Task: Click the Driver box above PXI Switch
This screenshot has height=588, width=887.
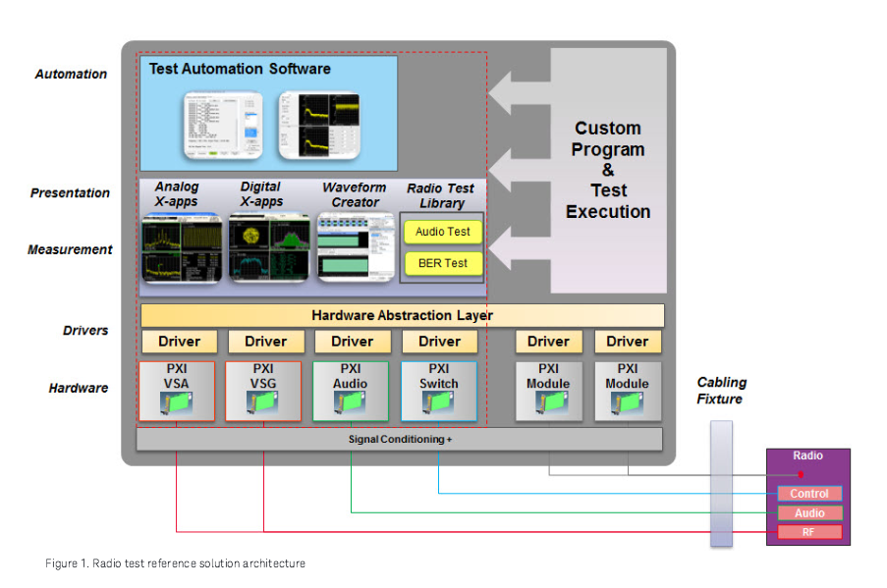Action: [439, 342]
